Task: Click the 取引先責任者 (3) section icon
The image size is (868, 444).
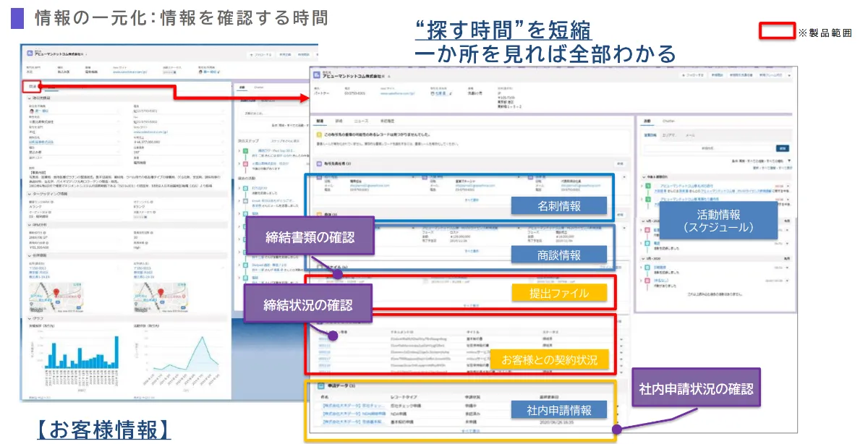Action: 318,164
